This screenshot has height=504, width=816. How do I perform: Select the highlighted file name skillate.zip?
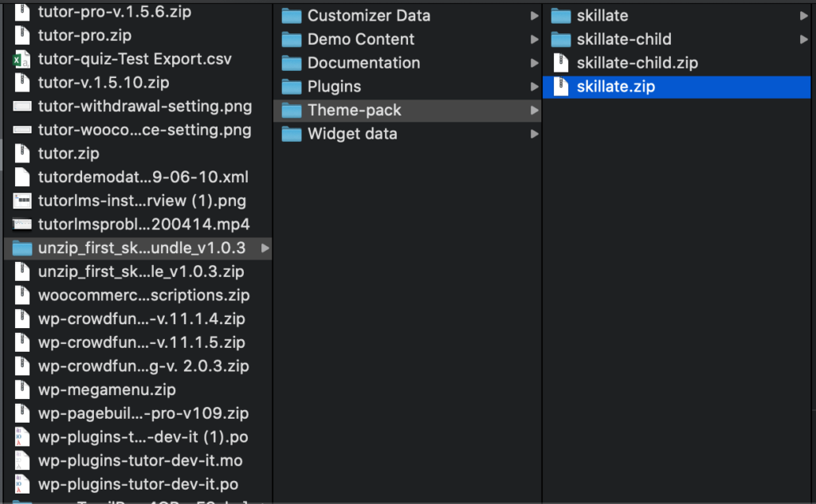pyautogui.click(x=616, y=86)
